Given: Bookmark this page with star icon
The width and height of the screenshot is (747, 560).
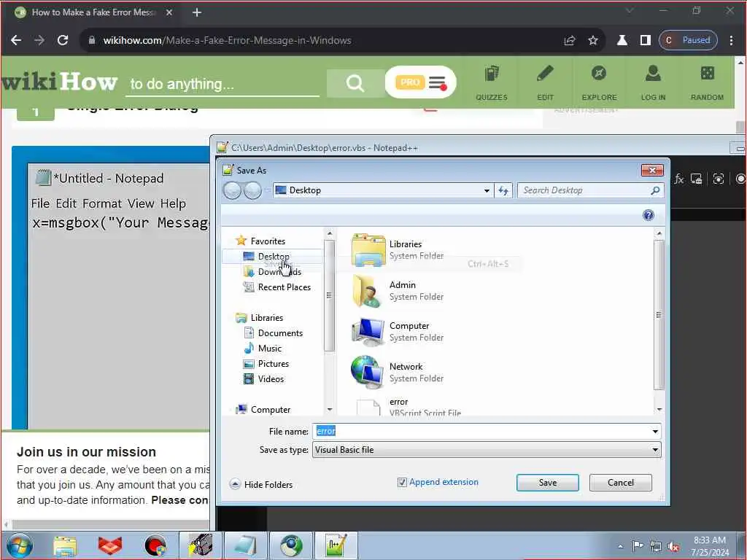Looking at the screenshot, I should pyautogui.click(x=592, y=41).
